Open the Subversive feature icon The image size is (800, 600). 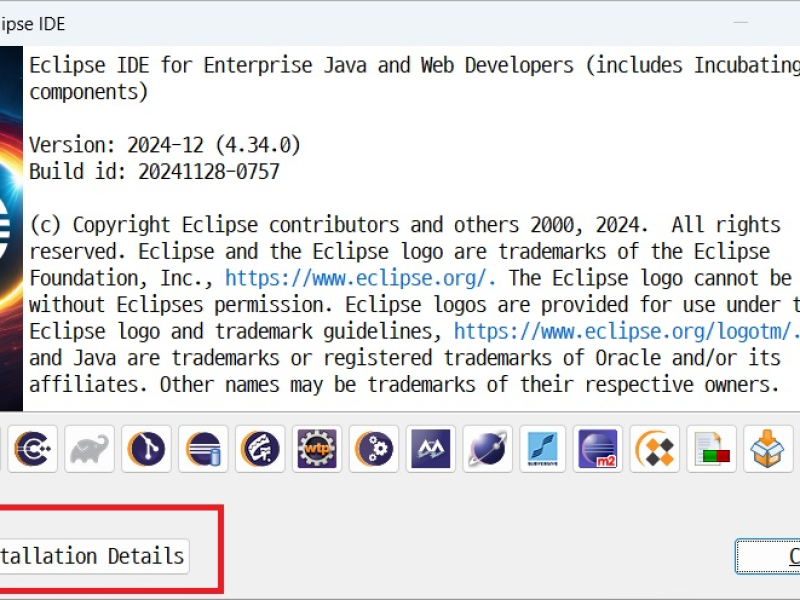(542, 449)
